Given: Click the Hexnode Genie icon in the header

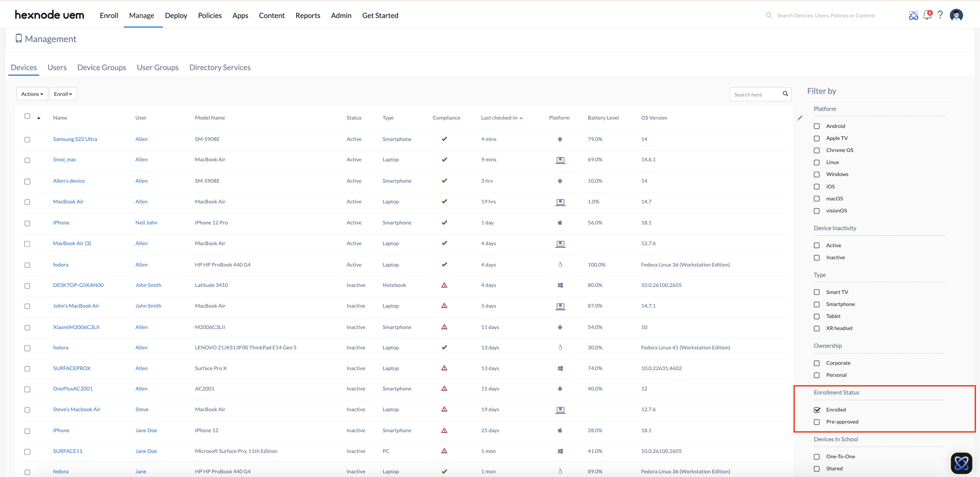Looking at the screenshot, I should [x=913, y=15].
